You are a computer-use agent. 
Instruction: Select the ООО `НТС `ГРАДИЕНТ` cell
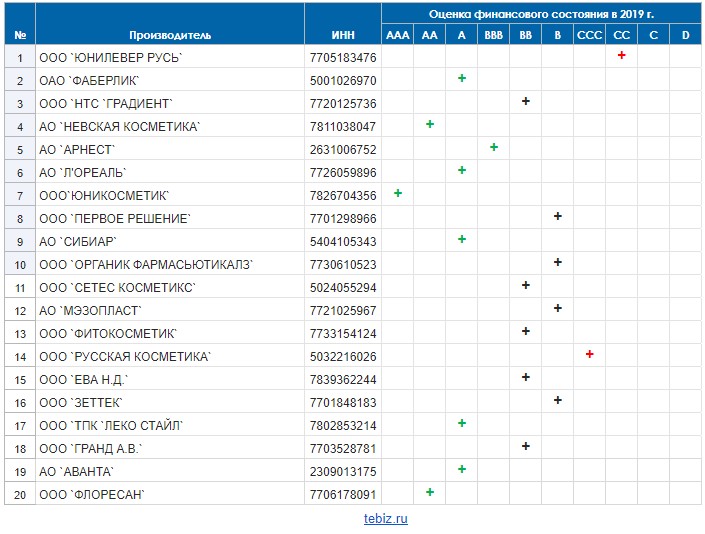(x=170, y=103)
